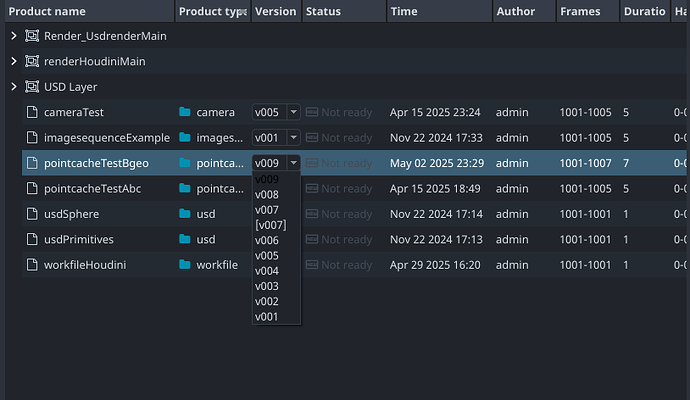The width and height of the screenshot is (690, 400).
Task: Click the workfile product type folder icon
Action: [185, 265]
